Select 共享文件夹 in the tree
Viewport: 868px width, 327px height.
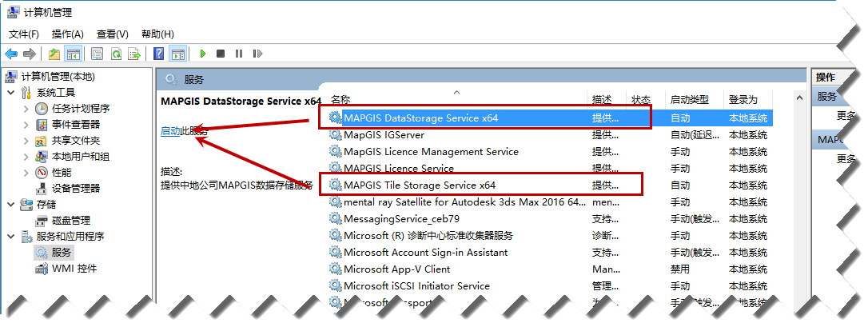[x=76, y=141]
